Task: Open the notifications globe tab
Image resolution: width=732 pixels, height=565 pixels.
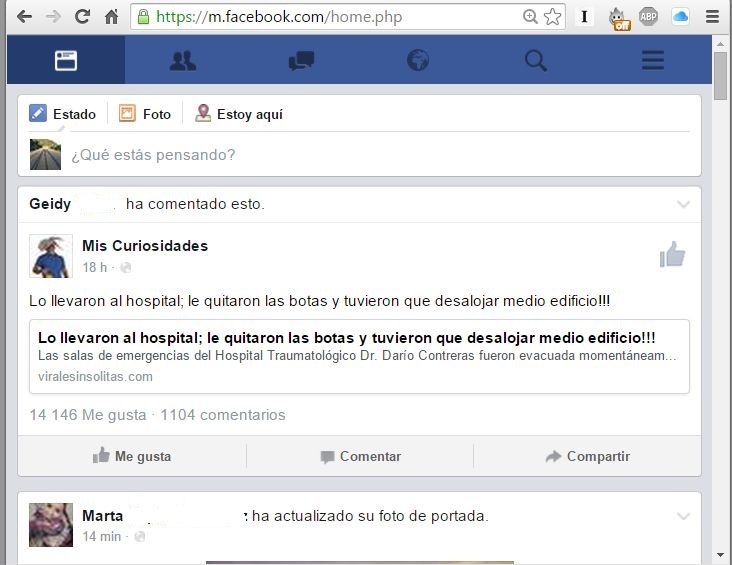Action: click(x=418, y=60)
